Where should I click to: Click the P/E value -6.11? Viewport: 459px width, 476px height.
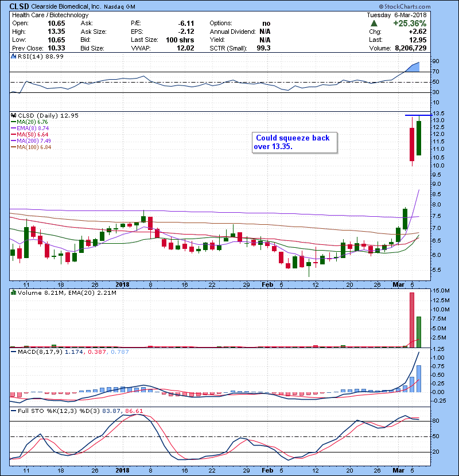[186, 24]
